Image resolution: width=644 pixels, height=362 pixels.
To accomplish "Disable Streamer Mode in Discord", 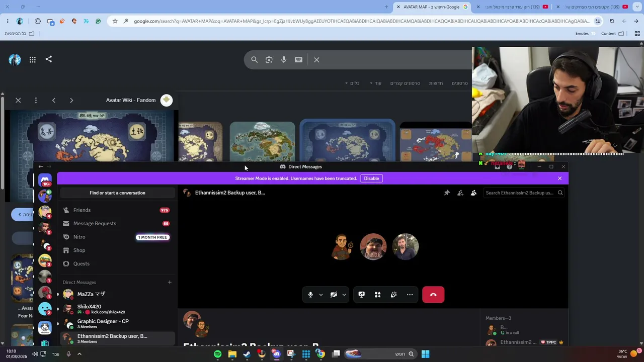I will (x=371, y=178).
